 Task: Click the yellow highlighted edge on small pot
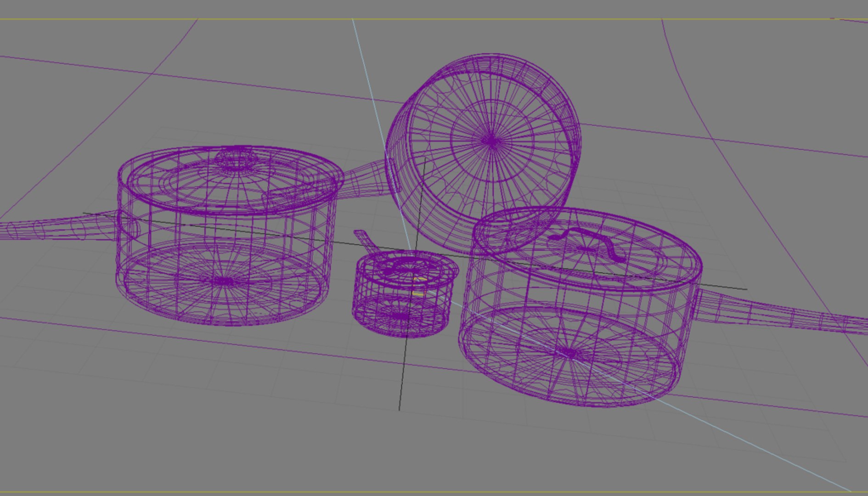419,287
